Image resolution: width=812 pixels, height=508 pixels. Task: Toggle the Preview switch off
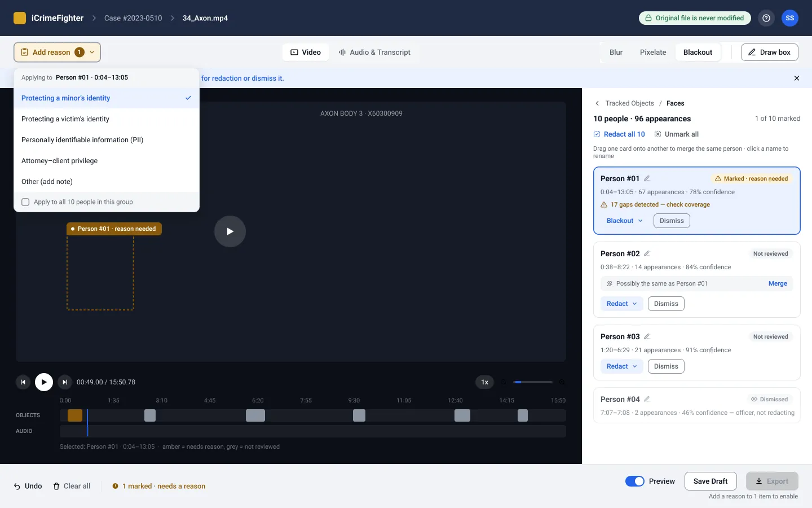635,481
